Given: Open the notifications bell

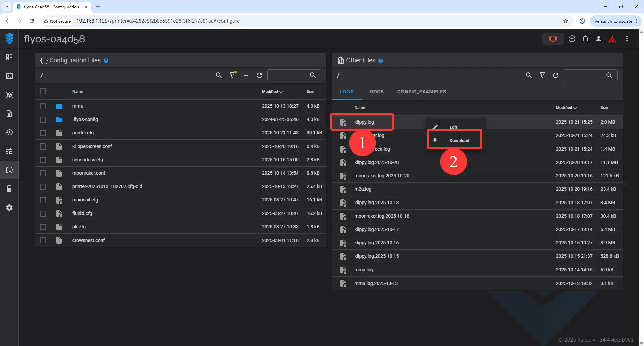Looking at the screenshot, I should coord(585,39).
